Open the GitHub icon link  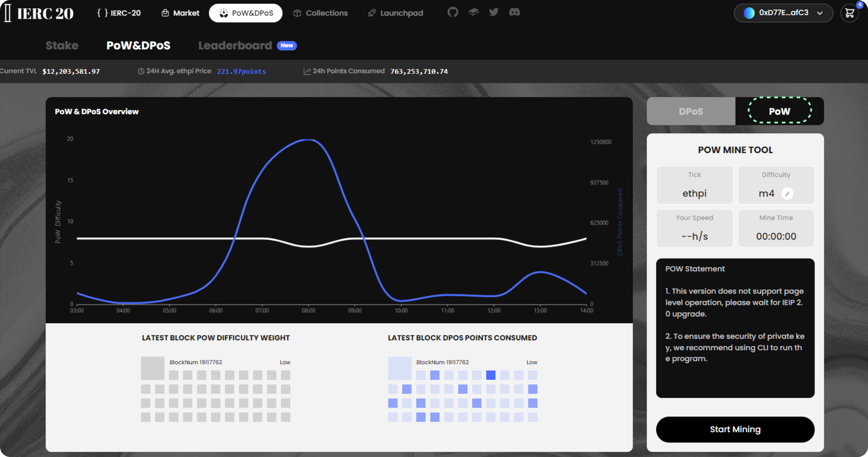coord(453,12)
